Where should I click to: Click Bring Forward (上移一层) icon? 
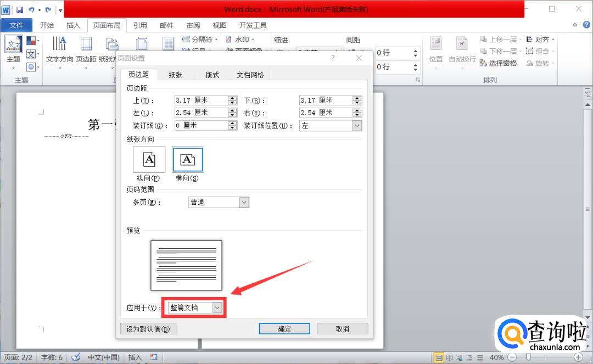[x=483, y=40]
